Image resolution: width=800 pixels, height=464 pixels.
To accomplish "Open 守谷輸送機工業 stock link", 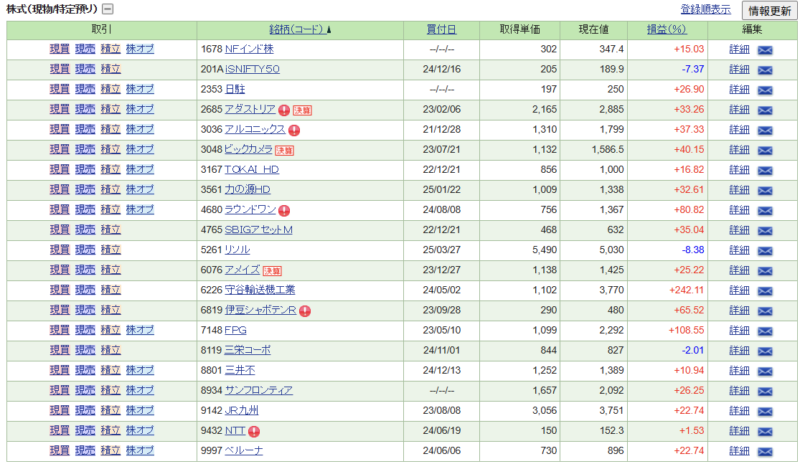I will click(260, 290).
